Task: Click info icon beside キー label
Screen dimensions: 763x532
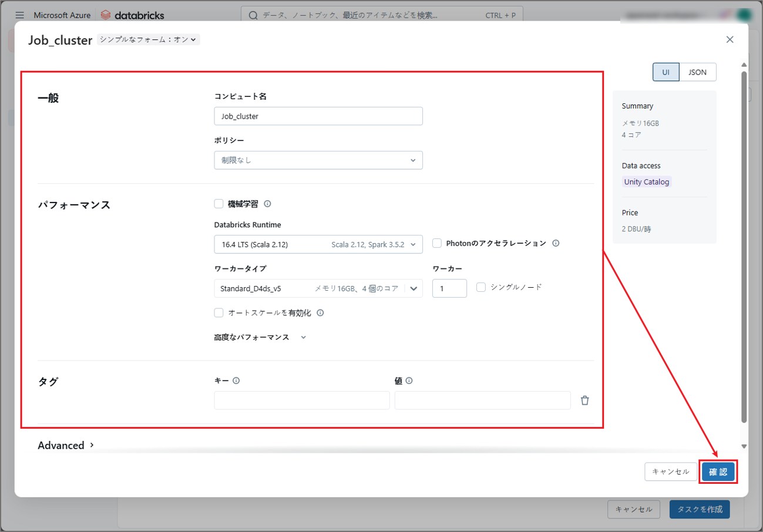Action: [236, 381]
